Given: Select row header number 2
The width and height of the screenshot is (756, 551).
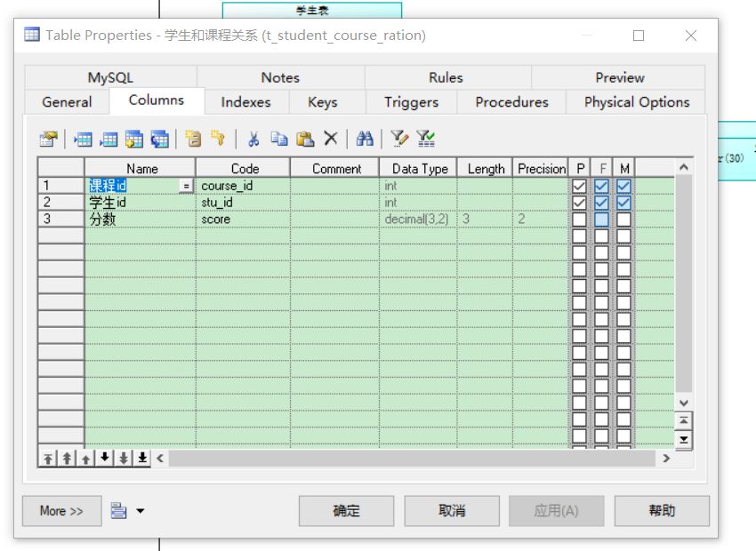Looking at the screenshot, I should point(61,203).
